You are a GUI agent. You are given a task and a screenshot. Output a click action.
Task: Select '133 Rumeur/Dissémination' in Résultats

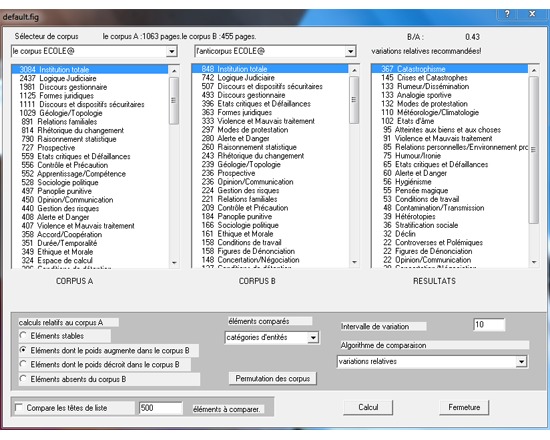[450, 86]
